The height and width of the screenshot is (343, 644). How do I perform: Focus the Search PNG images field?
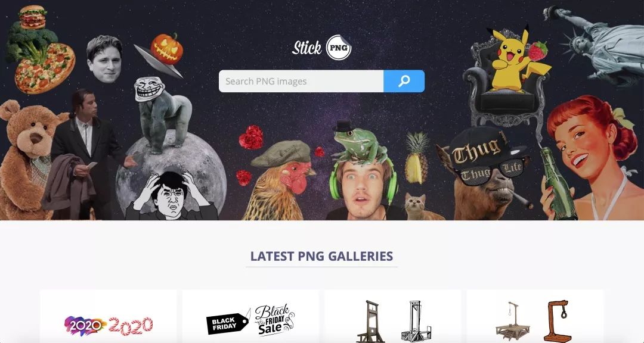point(301,81)
